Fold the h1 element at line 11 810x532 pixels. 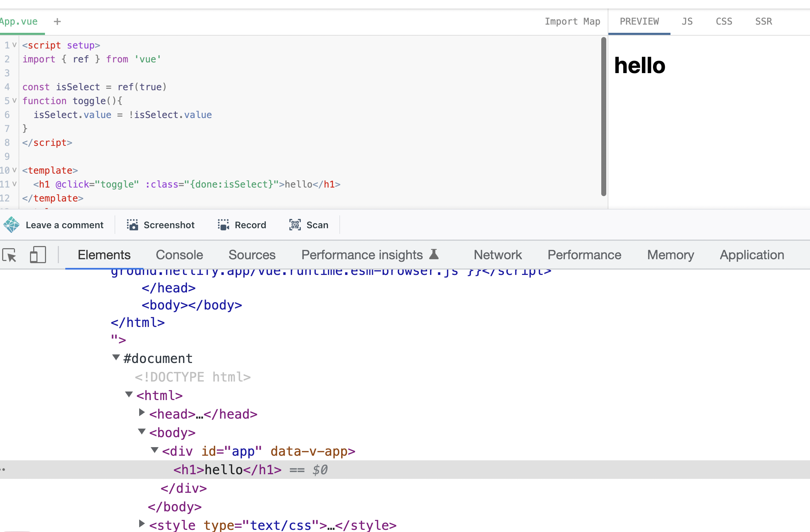click(x=14, y=184)
